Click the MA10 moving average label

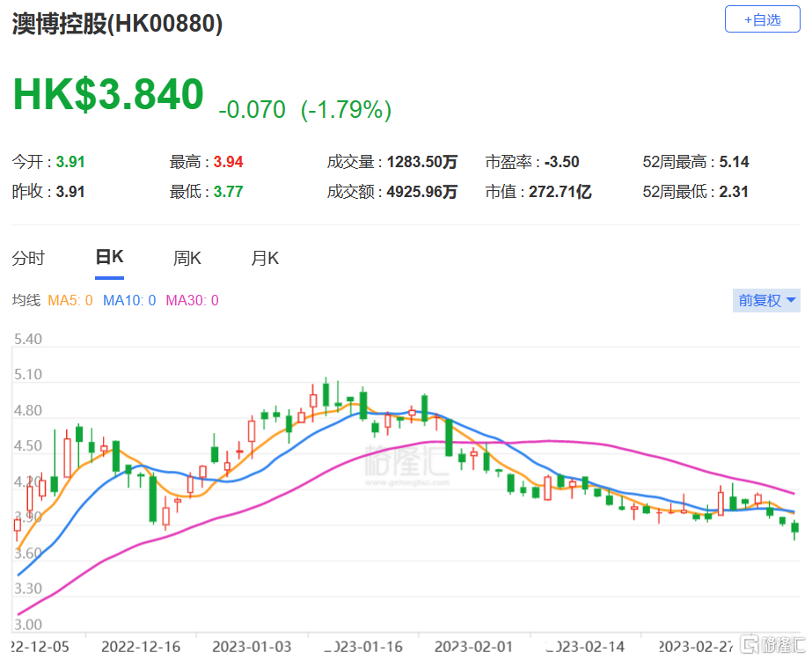(129, 300)
